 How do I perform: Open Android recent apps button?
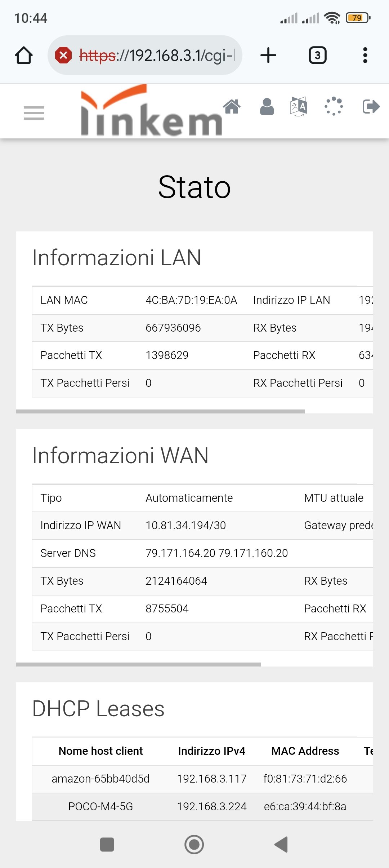(x=107, y=845)
